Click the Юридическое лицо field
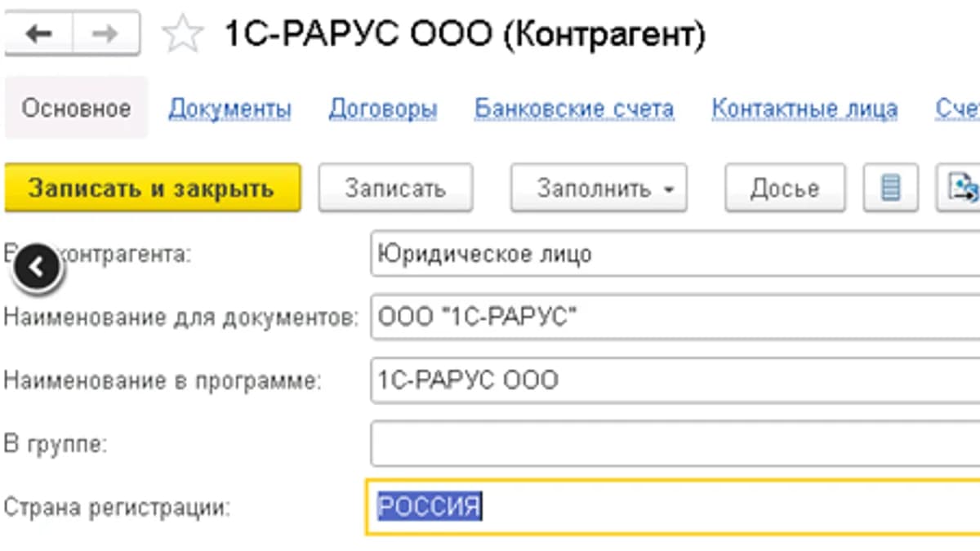The image size is (980, 551). coord(675,254)
